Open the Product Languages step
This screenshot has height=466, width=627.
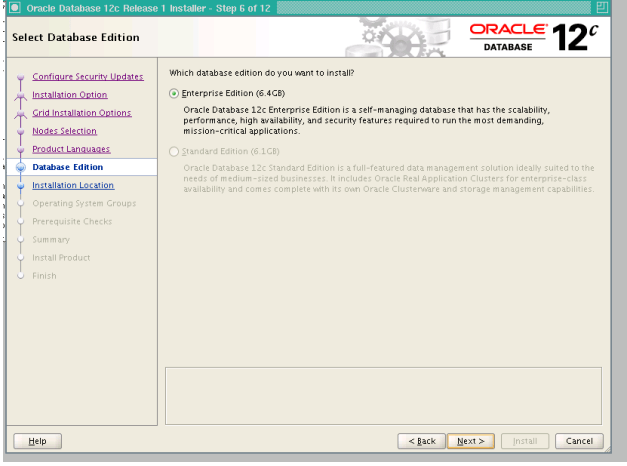tap(71, 149)
